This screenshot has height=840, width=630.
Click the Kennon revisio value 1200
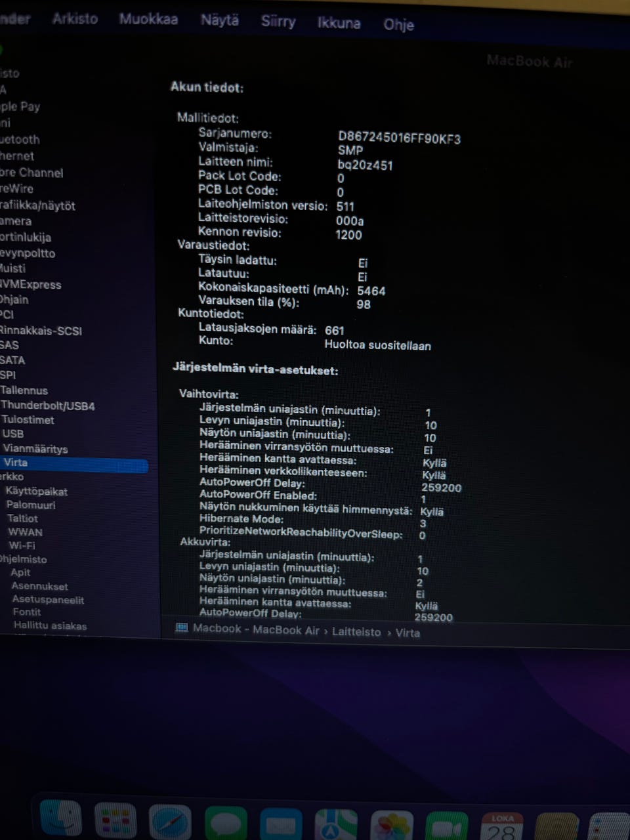tap(348, 234)
